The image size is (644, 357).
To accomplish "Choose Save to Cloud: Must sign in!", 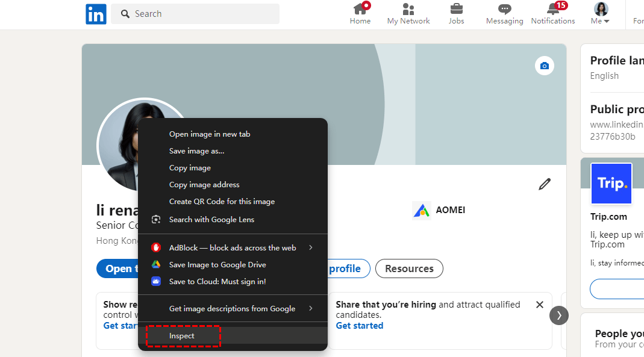I will coord(233,282).
